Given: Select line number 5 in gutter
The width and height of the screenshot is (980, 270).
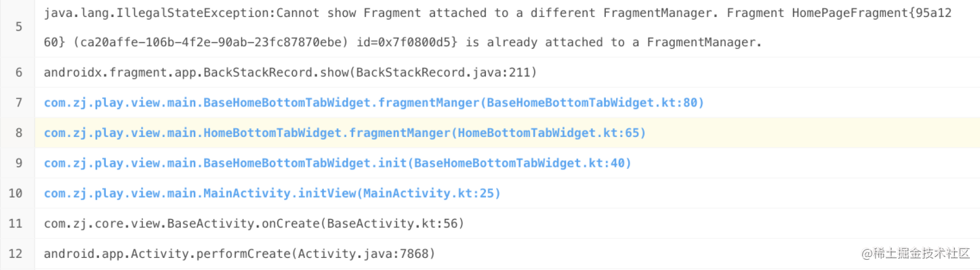Looking at the screenshot, I should pos(18,27).
